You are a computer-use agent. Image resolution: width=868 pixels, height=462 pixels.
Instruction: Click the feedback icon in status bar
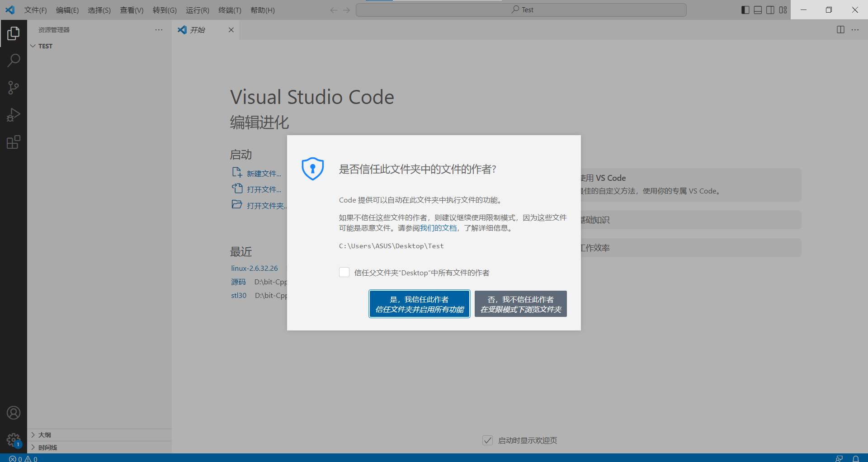coord(839,458)
